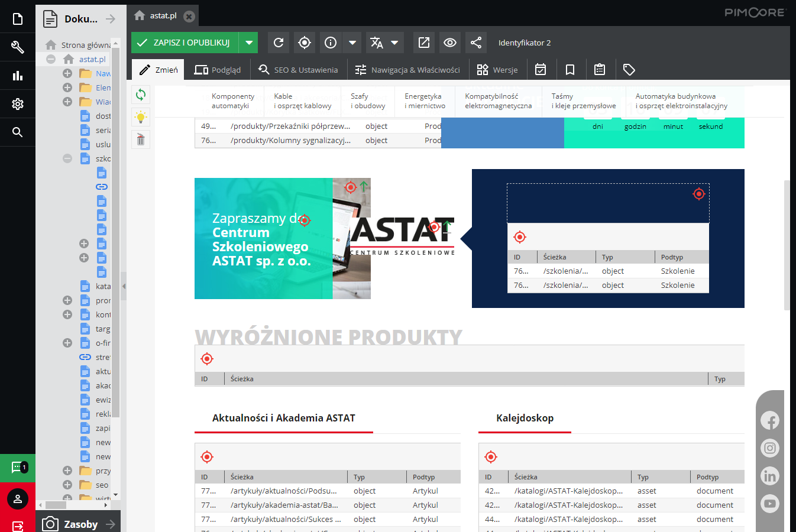Click target icon in Kalejdoskop relation table

pyautogui.click(x=491, y=457)
